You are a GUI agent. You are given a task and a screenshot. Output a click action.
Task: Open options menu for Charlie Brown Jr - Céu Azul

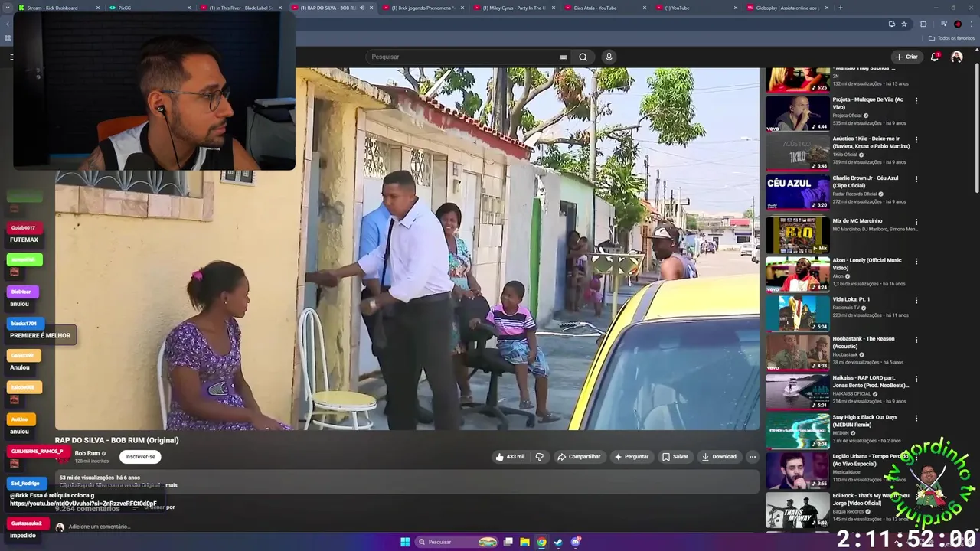[x=916, y=179]
